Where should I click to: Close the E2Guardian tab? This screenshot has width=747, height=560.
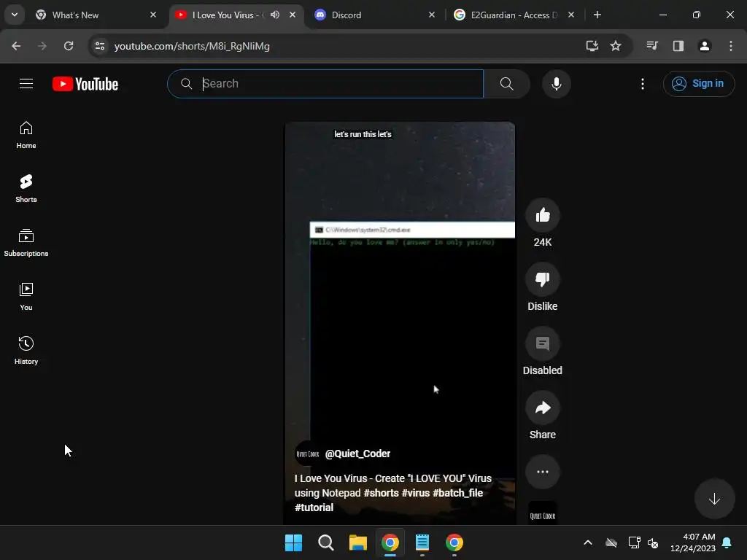pyautogui.click(x=570, y=15)
